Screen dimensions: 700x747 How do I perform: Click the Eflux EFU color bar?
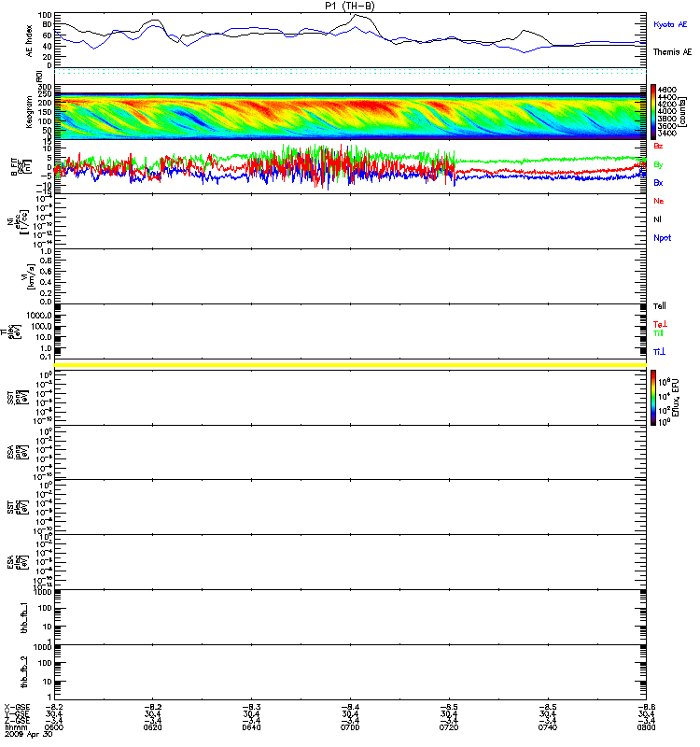pyautogui.click(x=652, y=398)
